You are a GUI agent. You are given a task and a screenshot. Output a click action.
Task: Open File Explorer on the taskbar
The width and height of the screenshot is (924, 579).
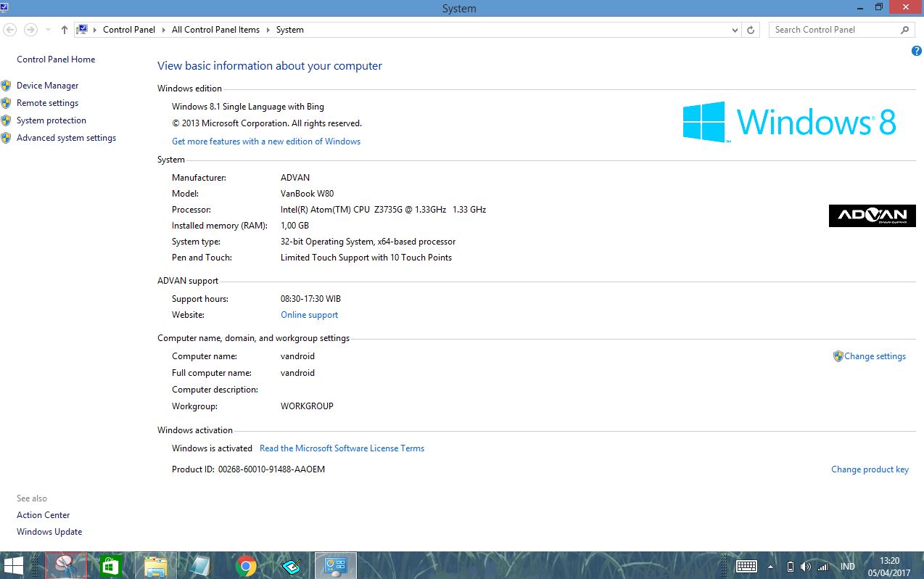point(154,564)
